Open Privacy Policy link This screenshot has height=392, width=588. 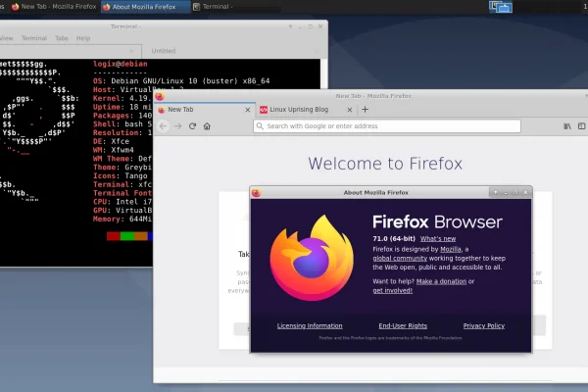(484, 326)
